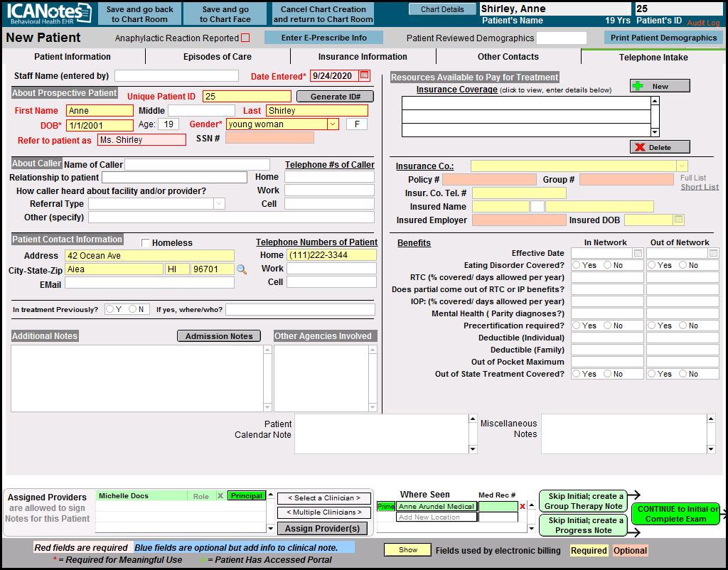Click the yellow Show billing fields swatch
Screen dimensions: 728x570
pyautogui.click(x=407, y=550)
